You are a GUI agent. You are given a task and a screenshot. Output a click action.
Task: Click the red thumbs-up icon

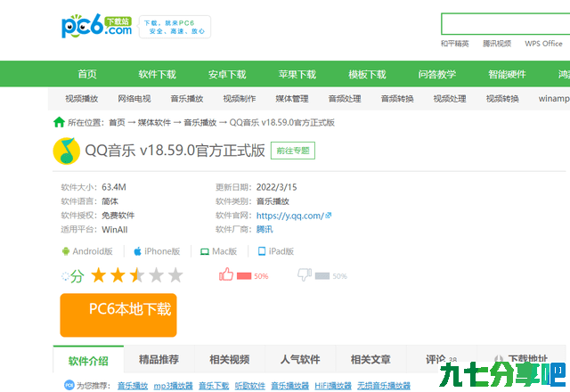226,274
